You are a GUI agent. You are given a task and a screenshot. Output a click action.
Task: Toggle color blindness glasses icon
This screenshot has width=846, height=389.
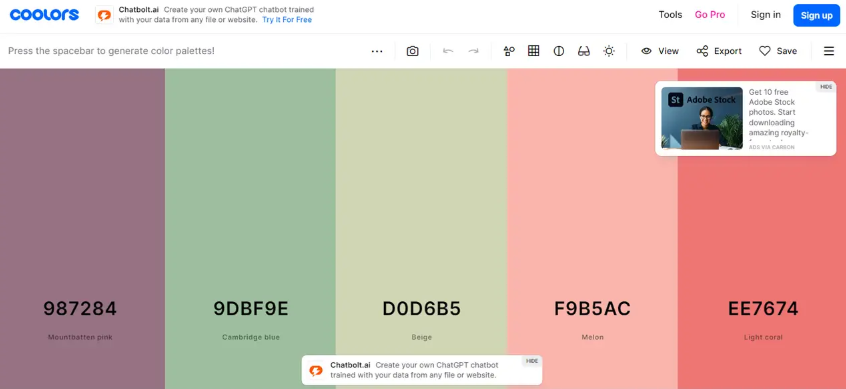pos(584,51)
